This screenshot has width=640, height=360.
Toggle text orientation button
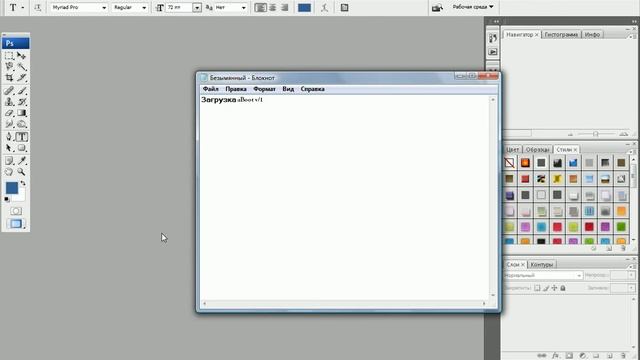tap(38, 7)
